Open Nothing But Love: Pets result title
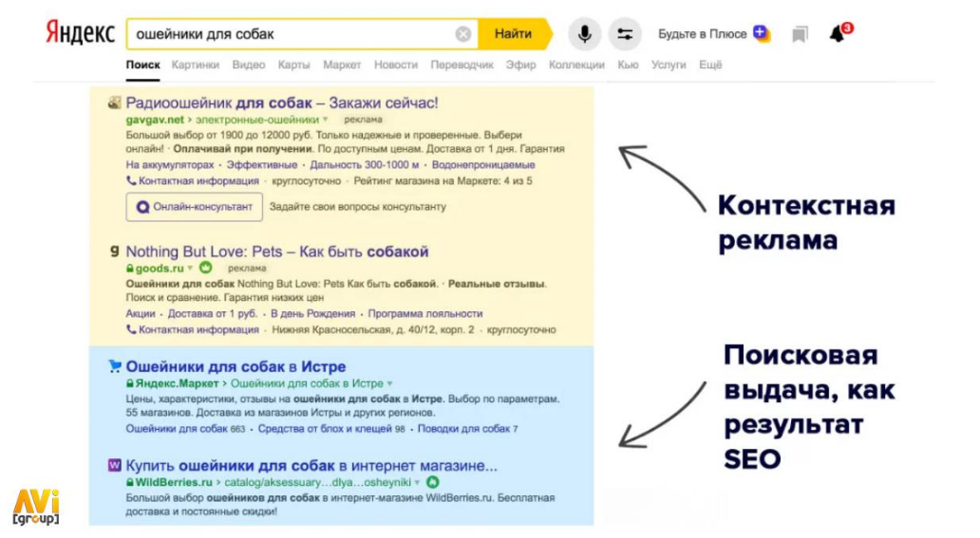This screenshot has height=538, width=980. tap(277, 251)
